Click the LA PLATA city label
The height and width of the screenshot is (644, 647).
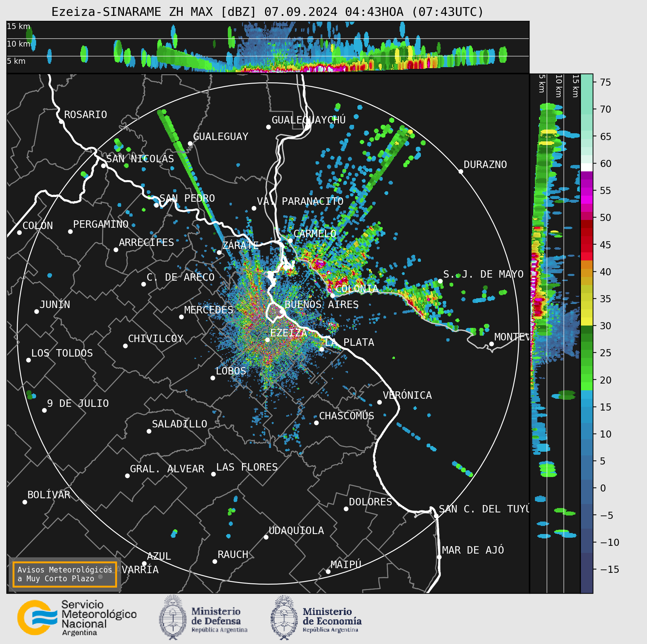pos(349,342)
